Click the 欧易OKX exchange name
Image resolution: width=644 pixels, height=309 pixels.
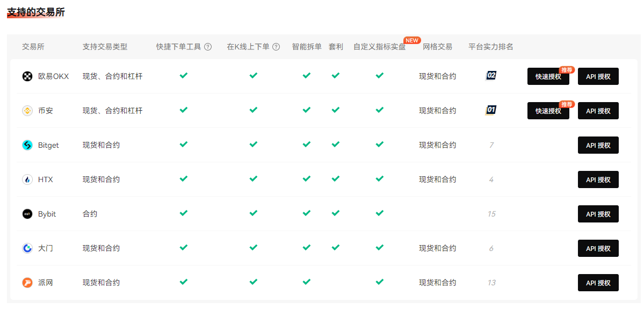(x=53, y=76)
